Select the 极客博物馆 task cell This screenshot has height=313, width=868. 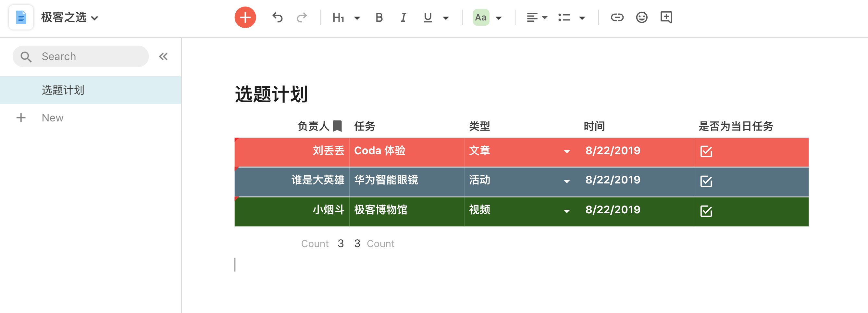click(407, 212)
